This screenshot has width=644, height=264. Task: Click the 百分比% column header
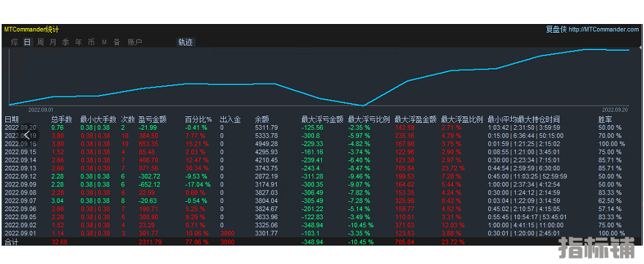click(x=198, y=120)
